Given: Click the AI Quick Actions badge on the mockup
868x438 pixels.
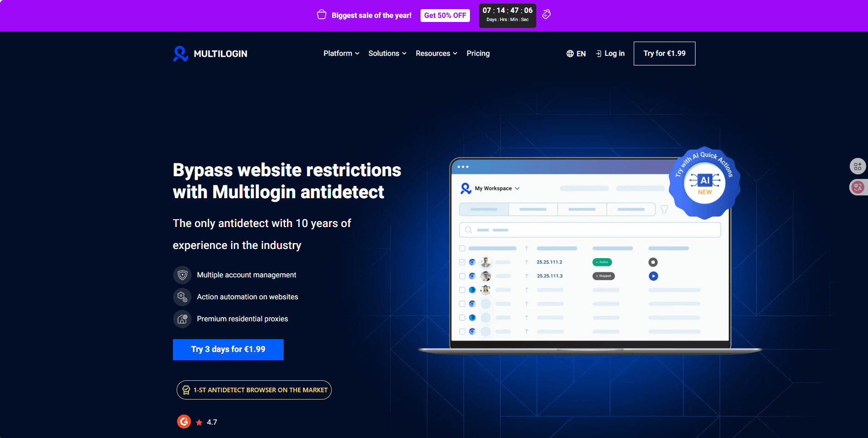Looking at the screenshot, I should point(705,182).
